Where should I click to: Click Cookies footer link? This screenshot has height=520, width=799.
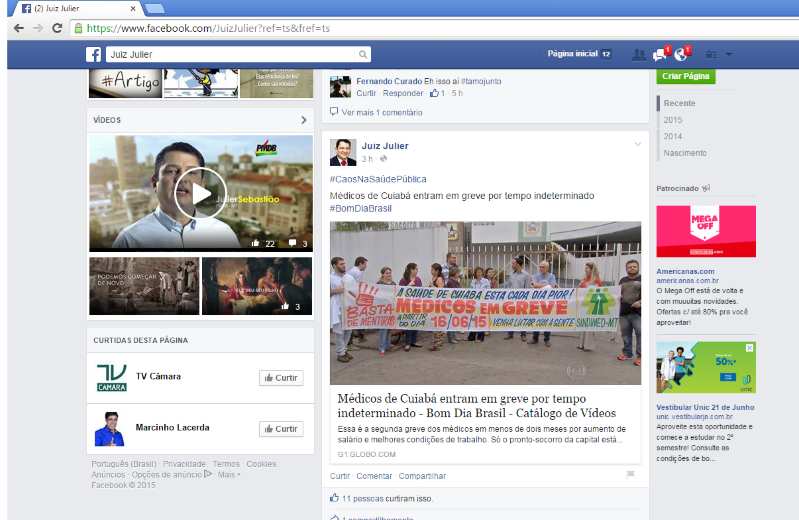coord(261,464)
